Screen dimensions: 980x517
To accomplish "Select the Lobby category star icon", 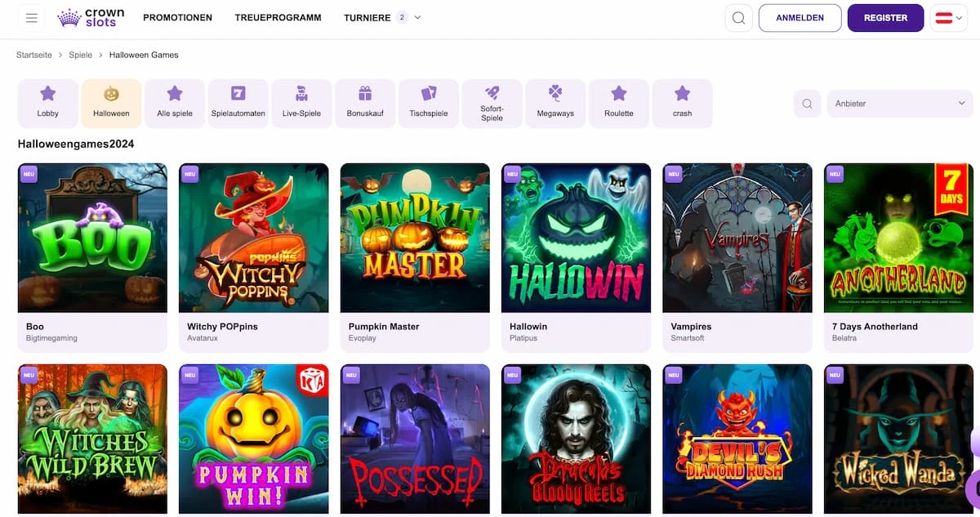I will pos(48,93).
